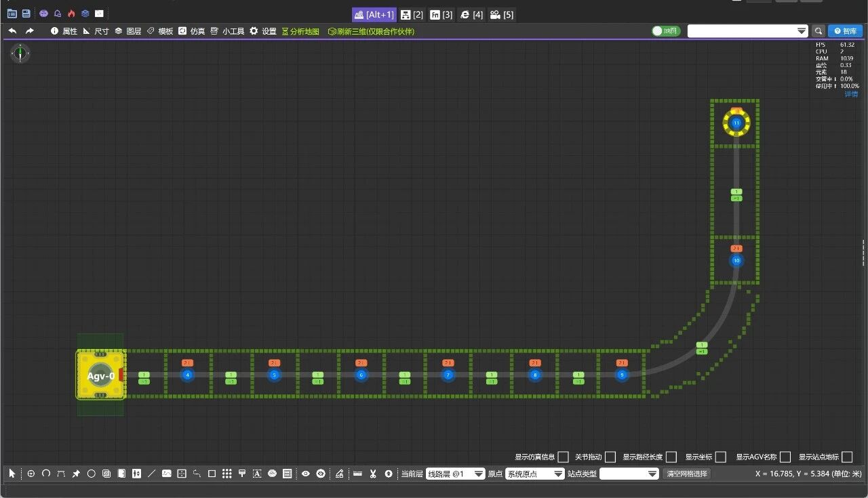Click the crossed eye hide icon
868x498 pixels.
(321, 474)
